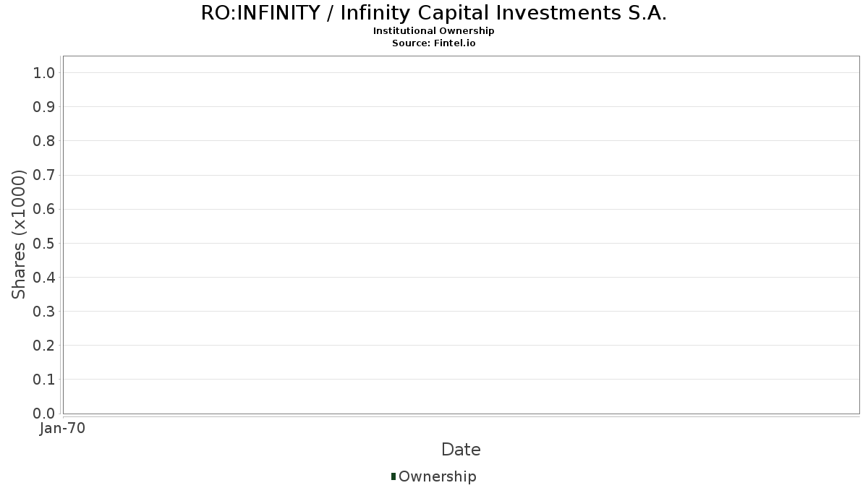This screenshot has width=868, height=488.
Task: Click the Shares (x1000) axis title
Action: (x=19, y=234)
